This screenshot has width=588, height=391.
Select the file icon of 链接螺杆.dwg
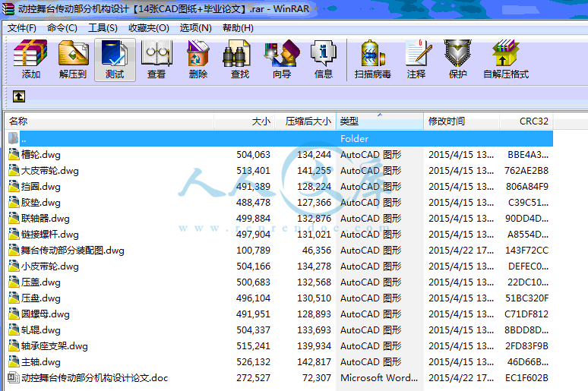[x=14, y=234]
